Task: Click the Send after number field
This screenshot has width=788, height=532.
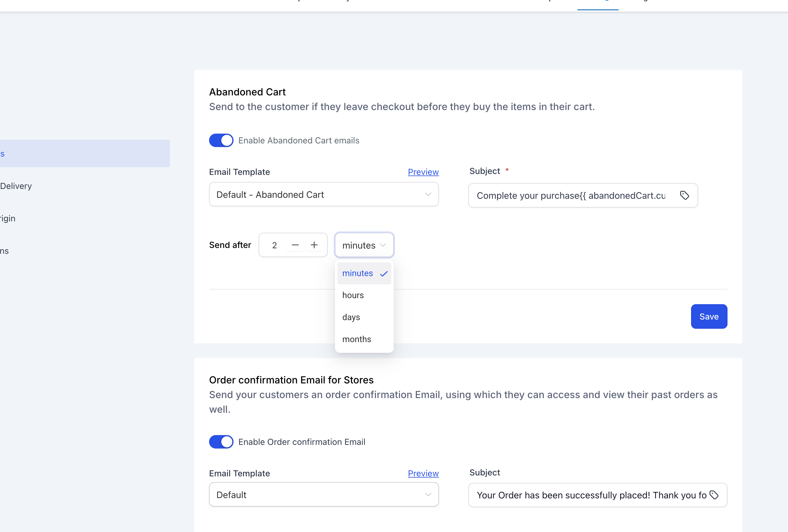Action: point(274,245)
